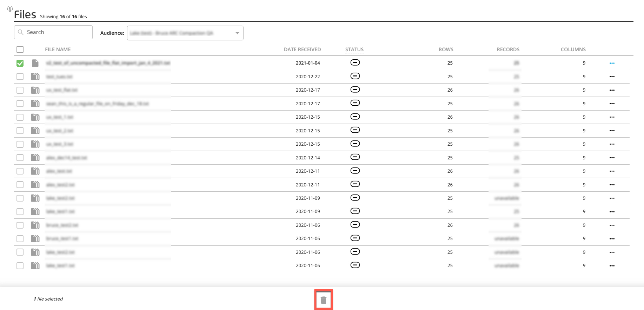Open more-options menu for 2020-12-14 file
644x310 pixels.
tap(612, 158)
